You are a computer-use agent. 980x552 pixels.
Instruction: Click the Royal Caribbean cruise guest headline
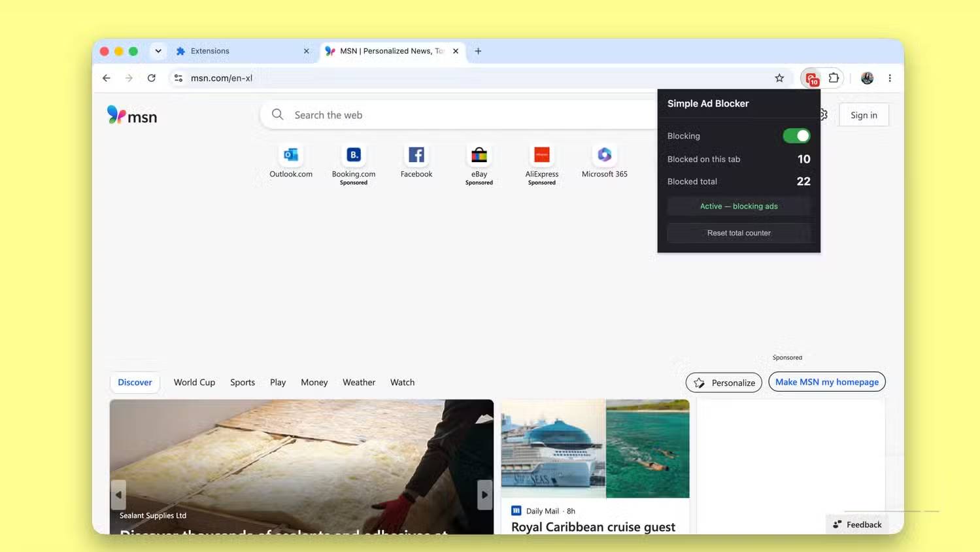[x=593, y=527]
